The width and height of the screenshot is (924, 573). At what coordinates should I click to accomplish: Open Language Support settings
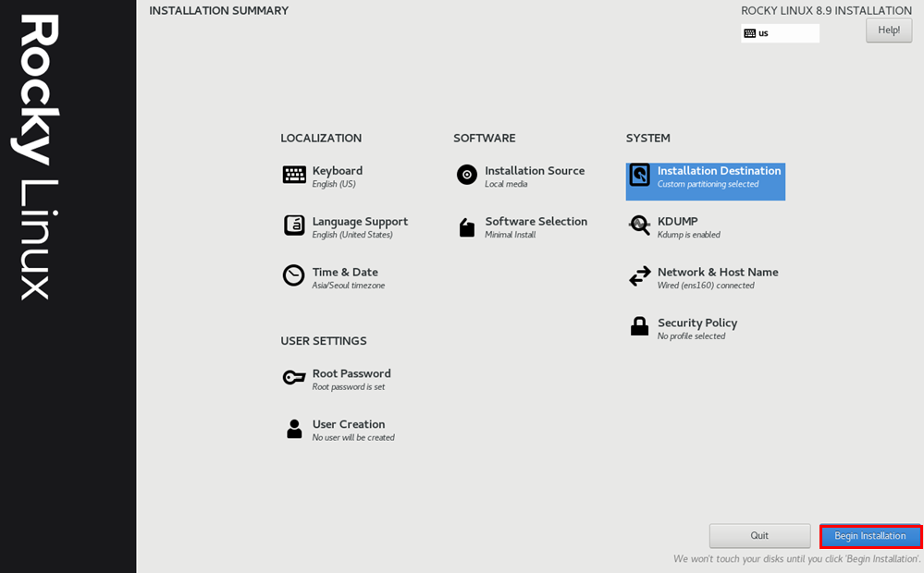tap(360, 222)
